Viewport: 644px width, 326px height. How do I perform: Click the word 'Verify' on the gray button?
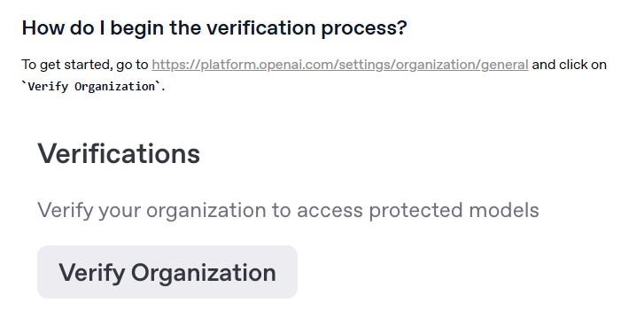91,273
